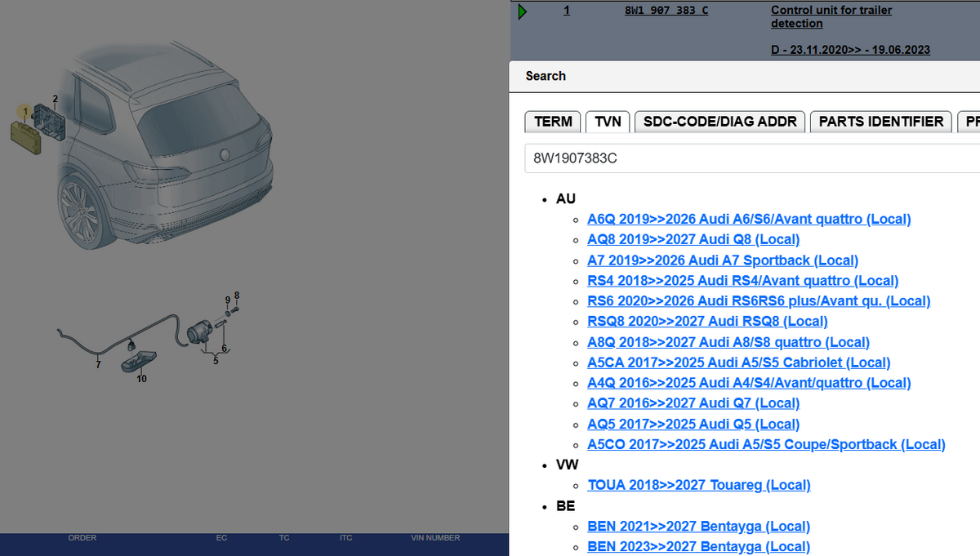Open A5CA 2017>>2025 Audi A5/S5 Cabriolet
The height and width of the screenshot is (556, 980).
pos(739,363)
